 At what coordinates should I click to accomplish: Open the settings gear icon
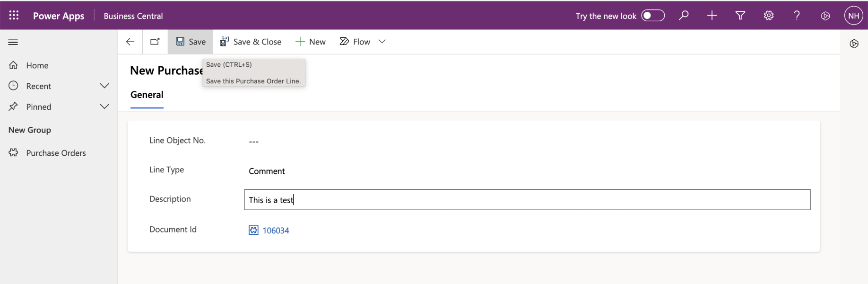[769, 16]
